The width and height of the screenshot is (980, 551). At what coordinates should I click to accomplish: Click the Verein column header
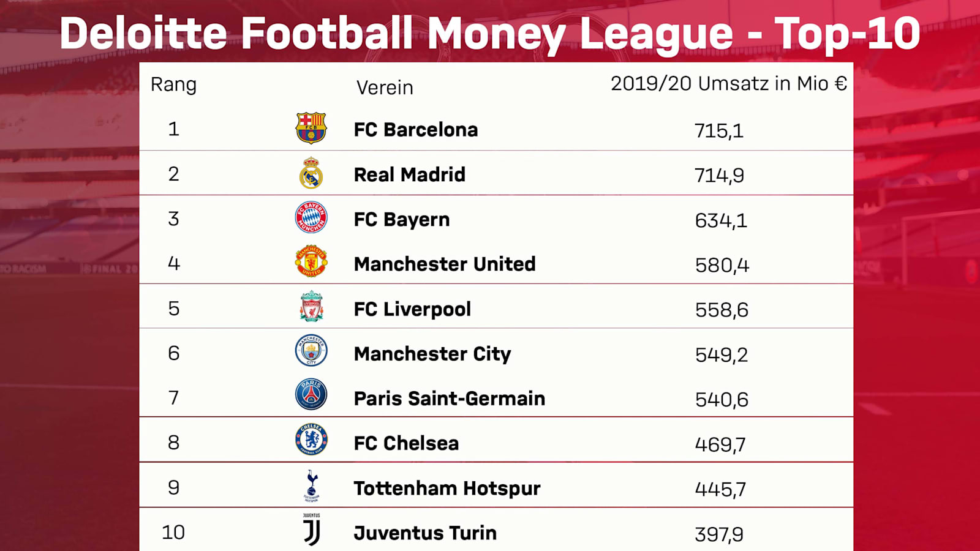click(x=385, y=88)
